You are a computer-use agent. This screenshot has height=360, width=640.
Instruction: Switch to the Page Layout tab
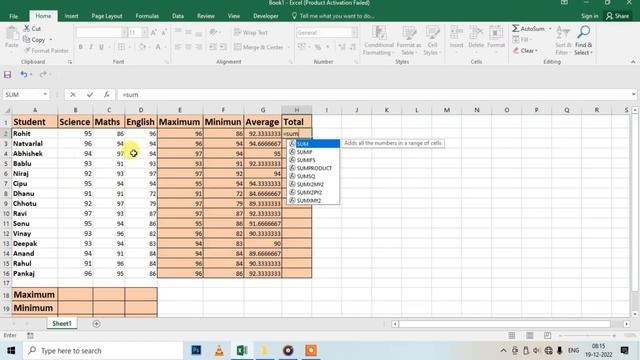point(107,16)
